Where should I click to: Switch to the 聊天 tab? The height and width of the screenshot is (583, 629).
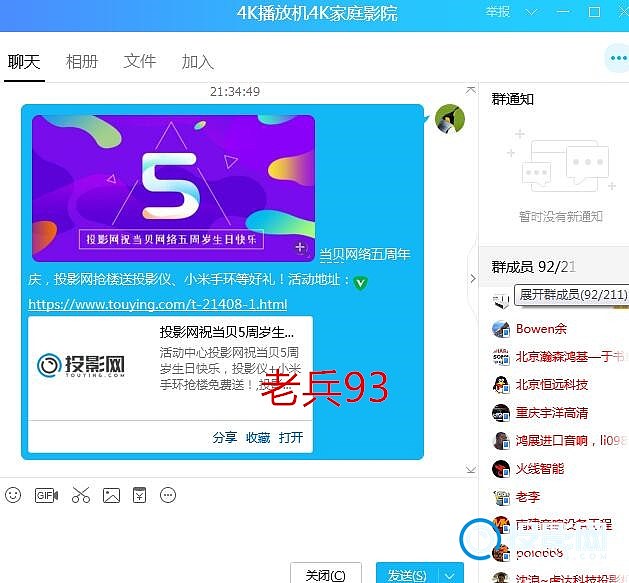pos(24,62)
